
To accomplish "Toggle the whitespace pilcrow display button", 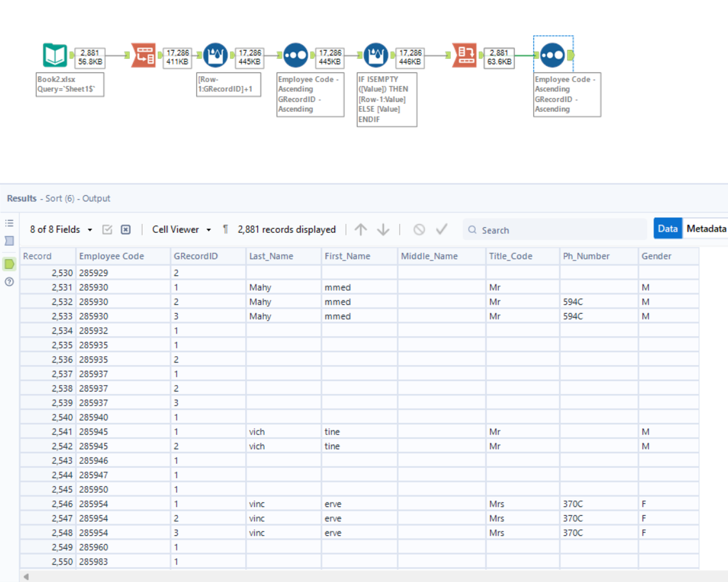I will (225, 230).
